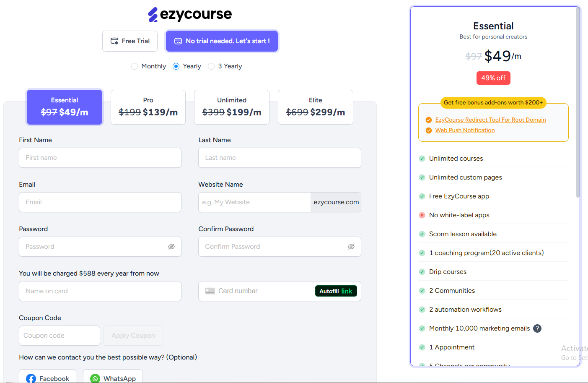Click check icon beside 1 Appointment
Viewport: 588px width, 383px height.
tap(422, 347)
